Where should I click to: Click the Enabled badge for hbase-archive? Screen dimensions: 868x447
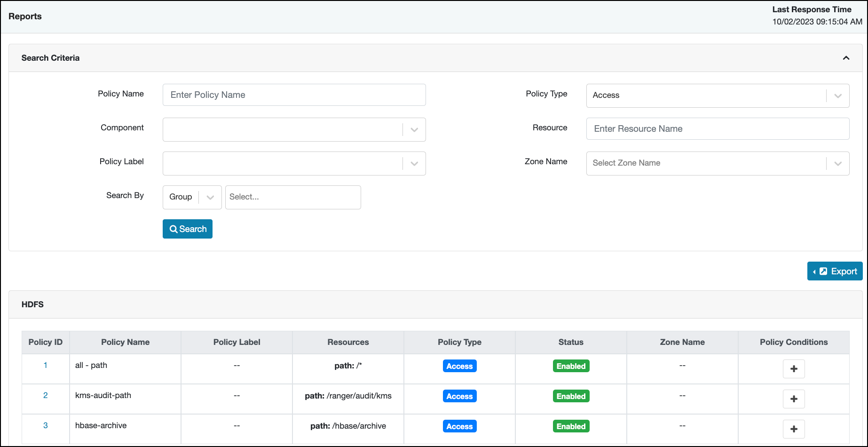coord(571,426)
